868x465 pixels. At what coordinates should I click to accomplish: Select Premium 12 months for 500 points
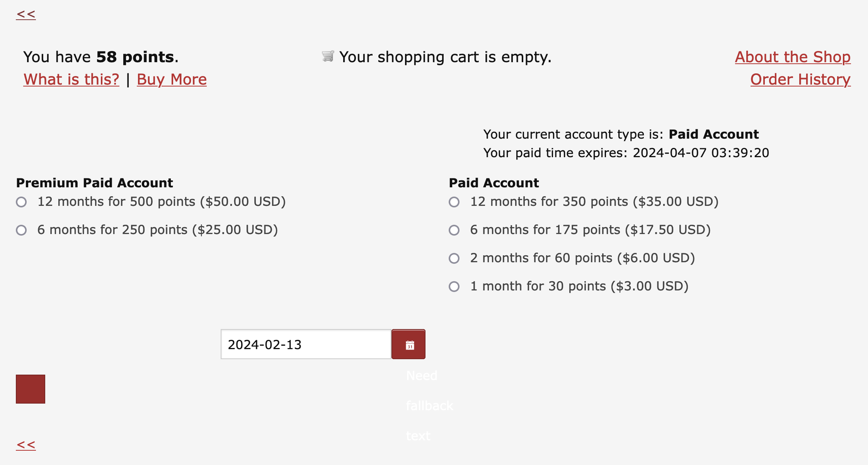pos(22,202)
